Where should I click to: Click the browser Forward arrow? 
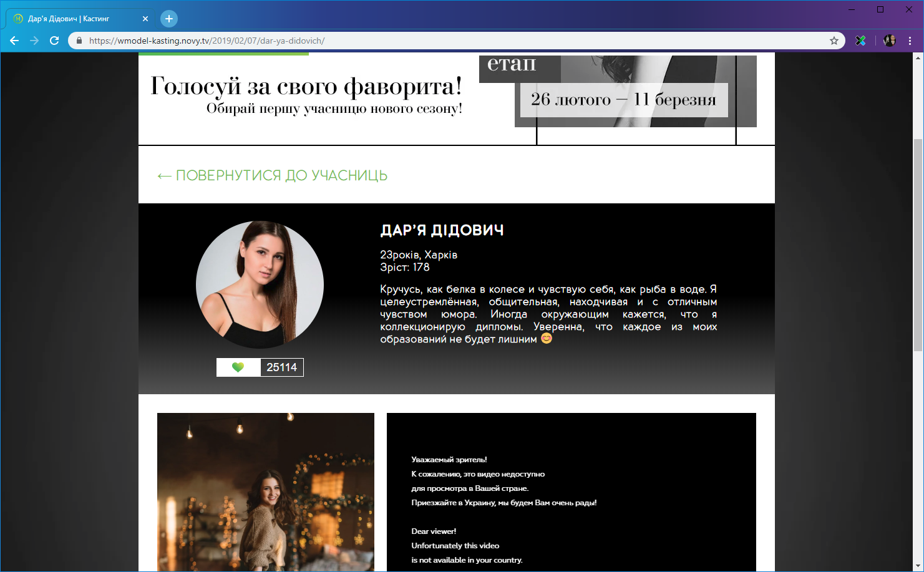click(34, 41)
